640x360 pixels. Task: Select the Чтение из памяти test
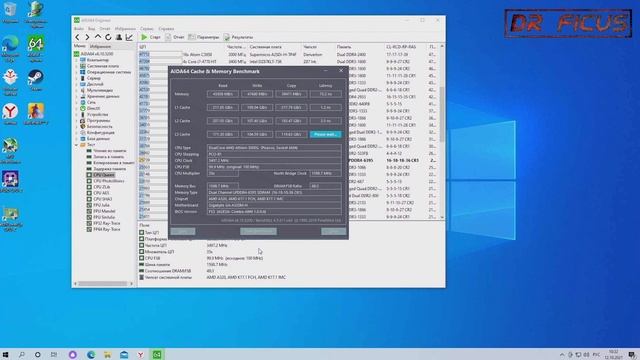tap(109, 151)
